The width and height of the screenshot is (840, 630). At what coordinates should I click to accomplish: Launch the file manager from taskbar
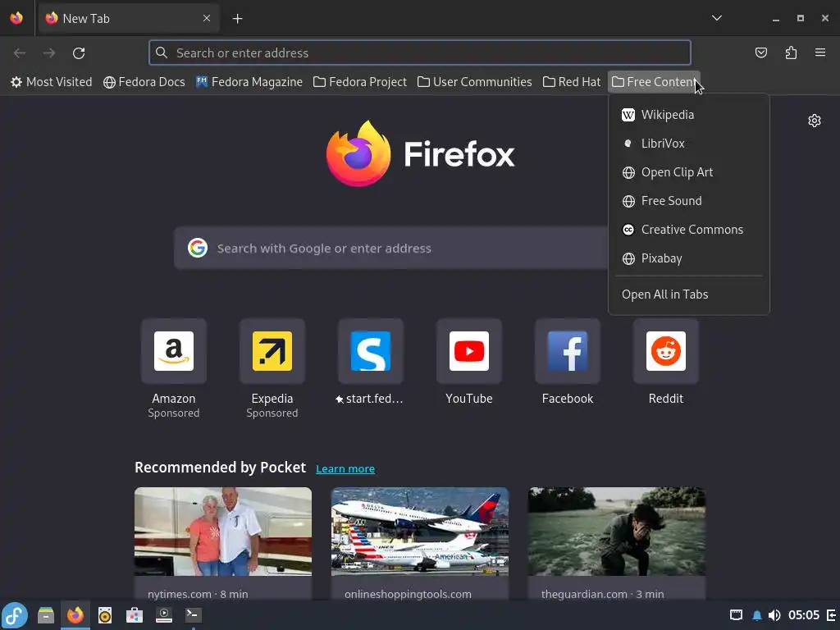(x=46, y=615)
